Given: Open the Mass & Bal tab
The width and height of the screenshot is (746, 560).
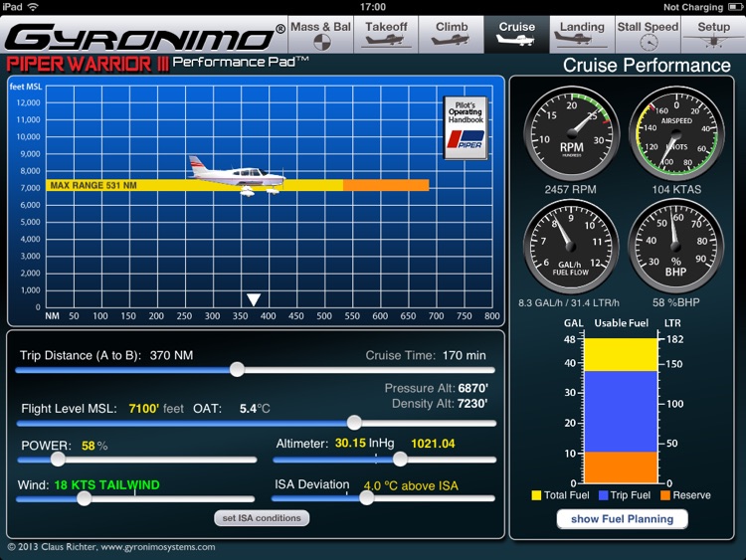Looking at the screenshot, I should 320,34.
